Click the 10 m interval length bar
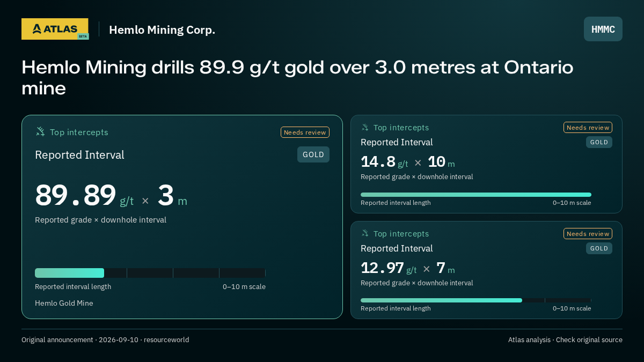 [476, 195]
